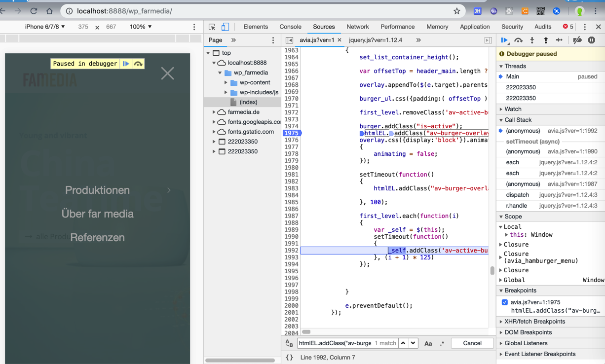Toggle device toolbar emulation
The image size is (605, 364).
[x=225, y=27]
